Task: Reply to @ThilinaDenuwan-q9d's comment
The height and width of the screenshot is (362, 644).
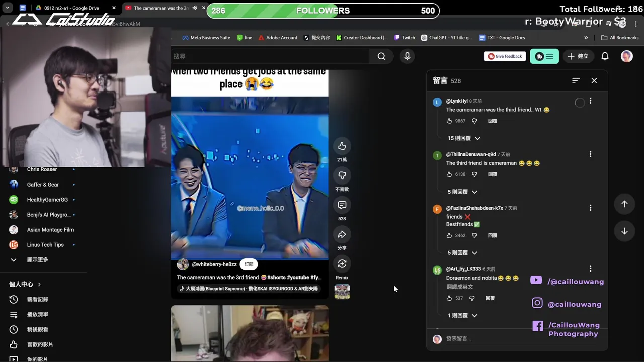Action: pos(493,174)
